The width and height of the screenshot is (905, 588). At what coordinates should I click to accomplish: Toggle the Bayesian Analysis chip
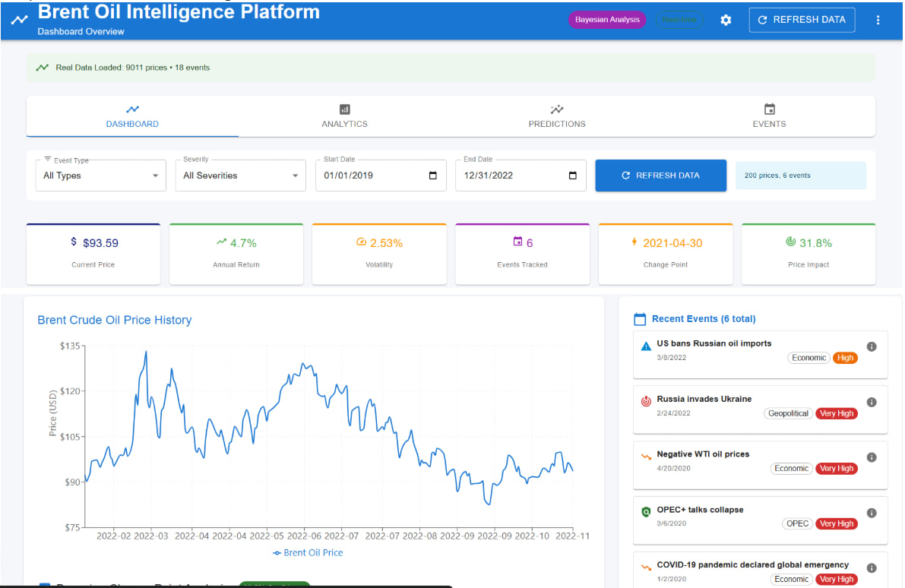[x=608, y=20]
